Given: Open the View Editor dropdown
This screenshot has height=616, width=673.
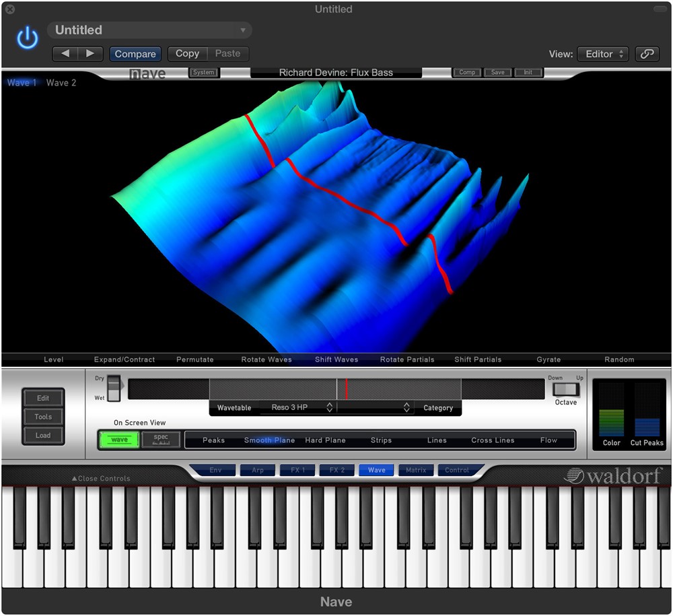Looking at the screenshot, I should tap(602, 54).
